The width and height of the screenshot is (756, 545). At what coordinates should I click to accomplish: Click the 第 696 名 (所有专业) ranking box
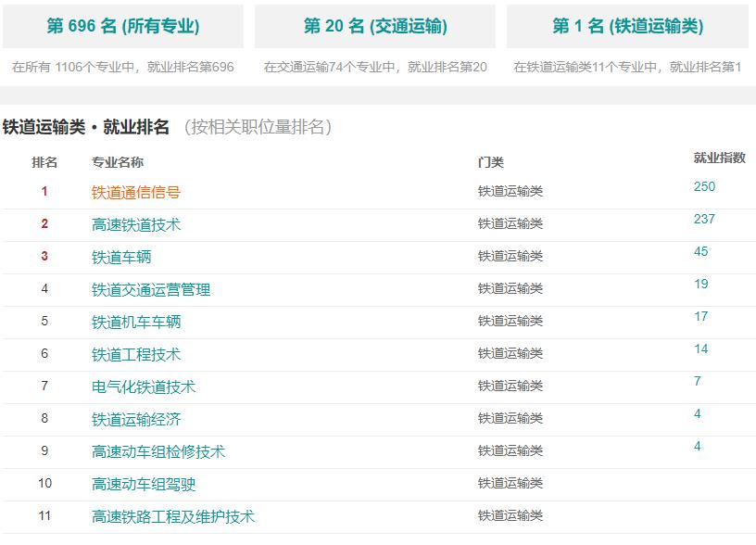pos(122,27)
